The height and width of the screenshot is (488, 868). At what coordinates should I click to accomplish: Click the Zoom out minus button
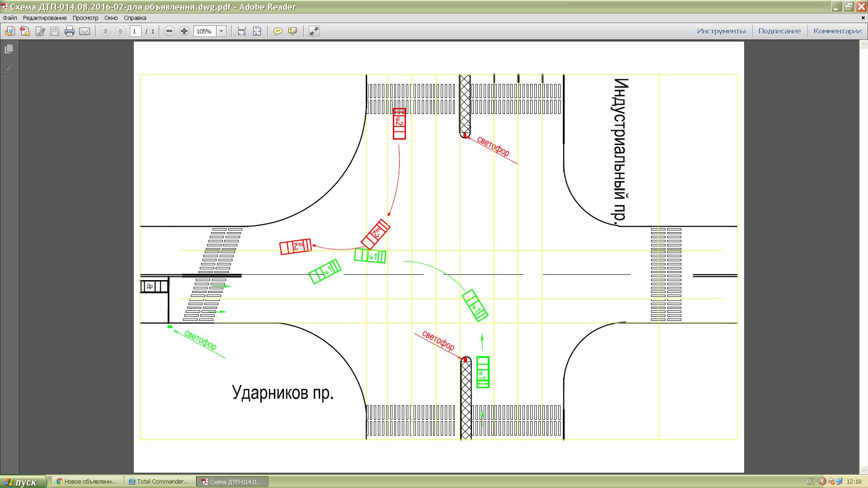[169, 31]
